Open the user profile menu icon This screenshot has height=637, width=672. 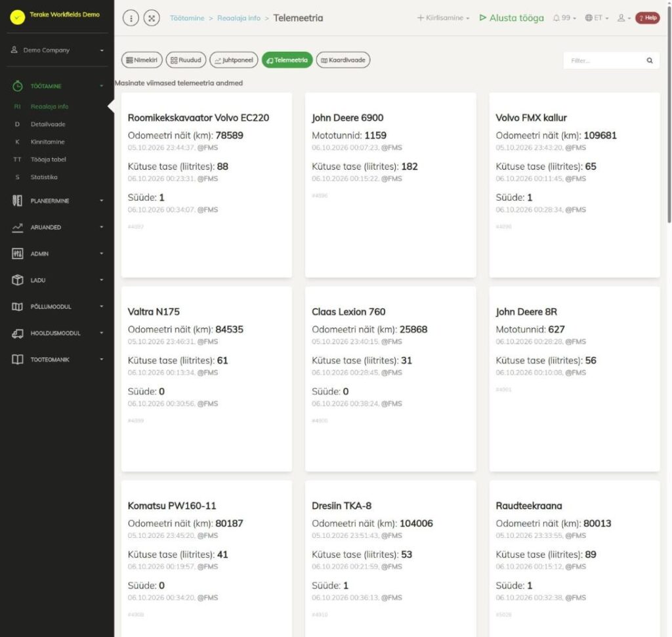(623, 18)
